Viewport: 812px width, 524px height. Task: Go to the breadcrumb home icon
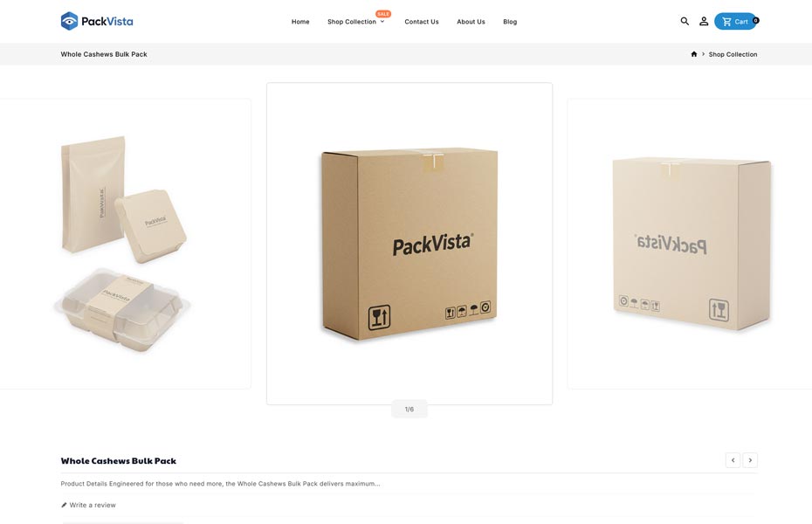(x=694, y=54)
